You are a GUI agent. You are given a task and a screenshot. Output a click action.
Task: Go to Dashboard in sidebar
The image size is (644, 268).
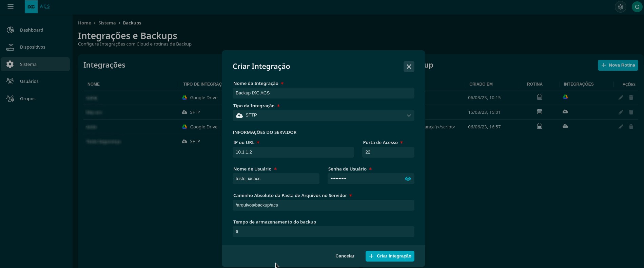click(x=35, y=30)
